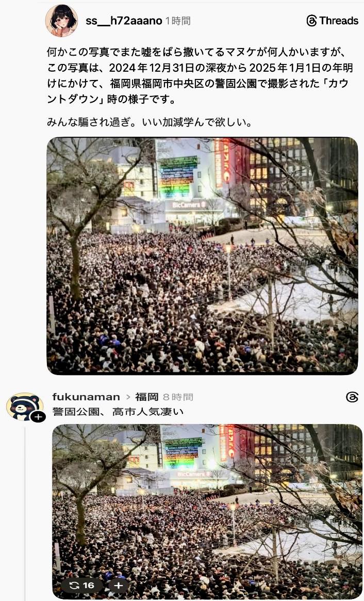The width and height of the screenshot is (364, 601).
Task: Open fukunaman's bear profile avatar
Action: click(x=25, y=407)
